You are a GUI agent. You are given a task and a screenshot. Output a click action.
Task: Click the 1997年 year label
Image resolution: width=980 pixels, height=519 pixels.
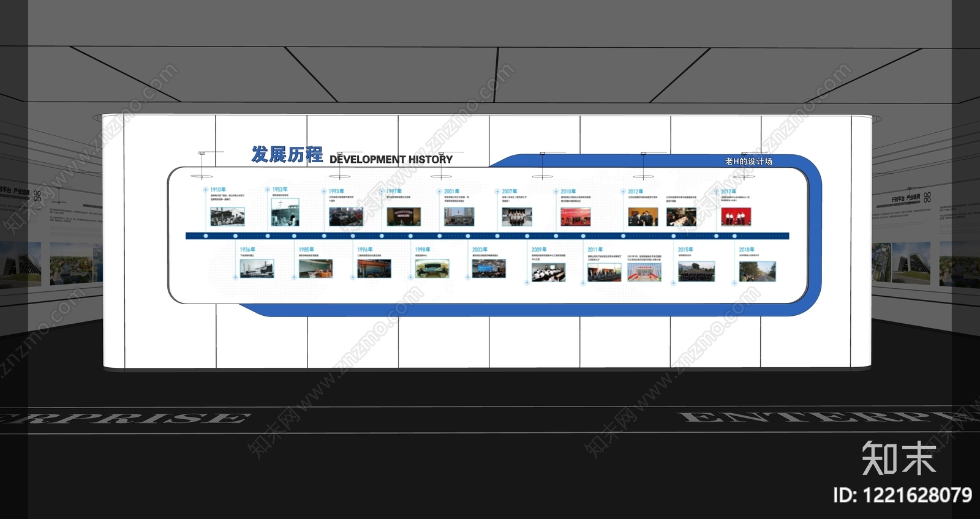[x=394, y=192]
